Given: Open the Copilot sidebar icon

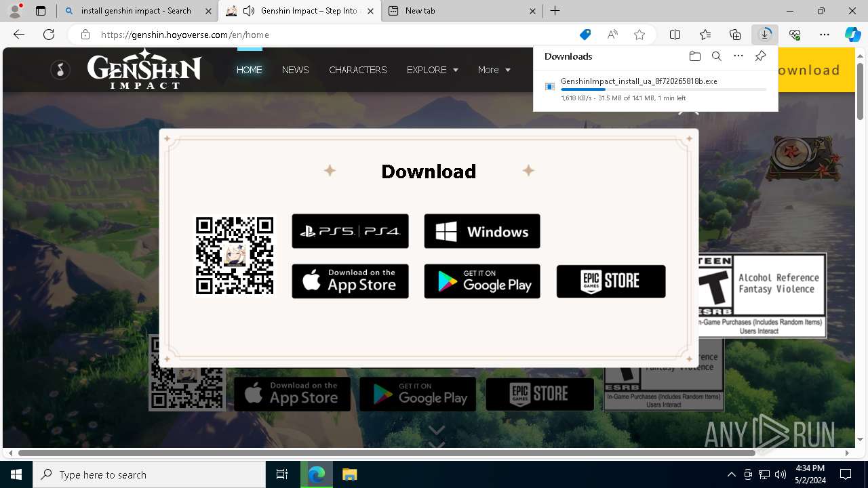Looking at the screenshot, I should pos(852,35).
